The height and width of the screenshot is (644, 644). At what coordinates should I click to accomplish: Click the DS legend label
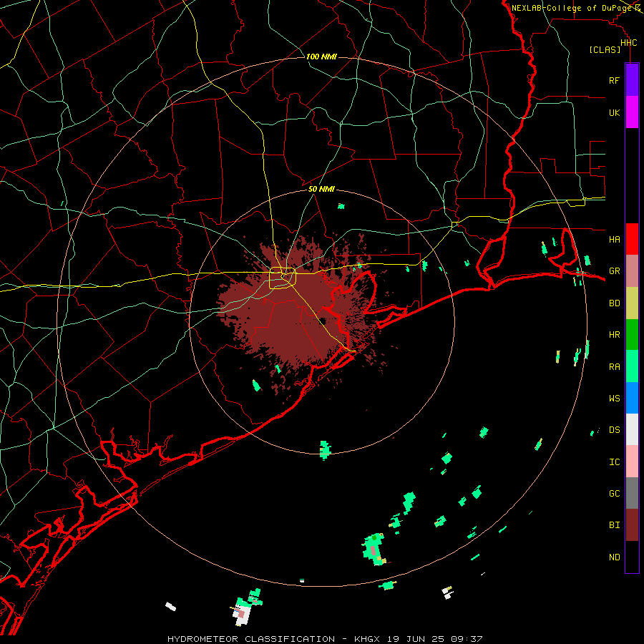pos(614,430)
